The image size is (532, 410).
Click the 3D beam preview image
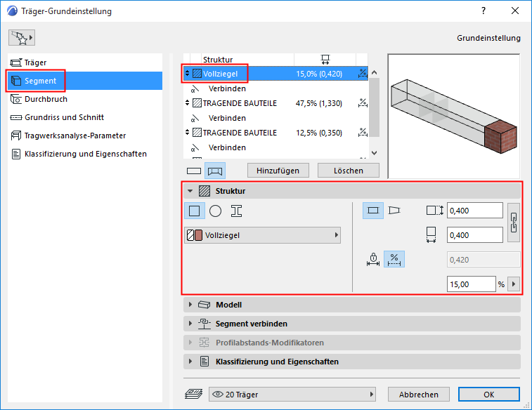[454, 116]
